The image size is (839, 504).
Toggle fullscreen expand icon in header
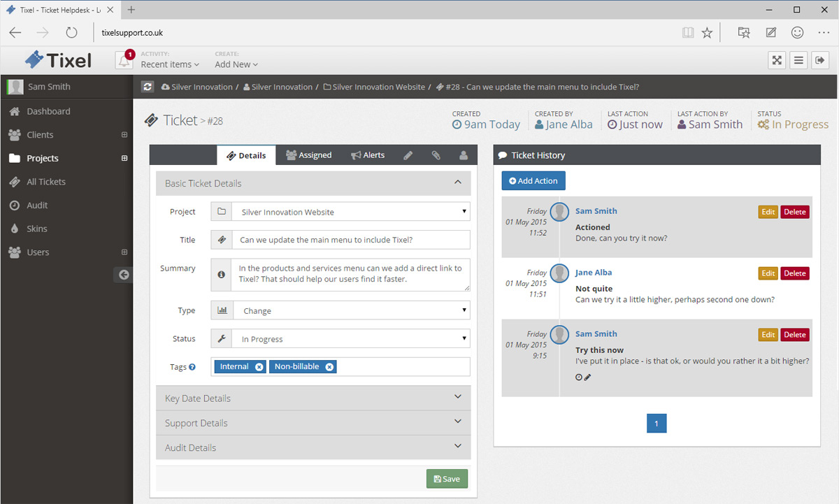[777, 60]
